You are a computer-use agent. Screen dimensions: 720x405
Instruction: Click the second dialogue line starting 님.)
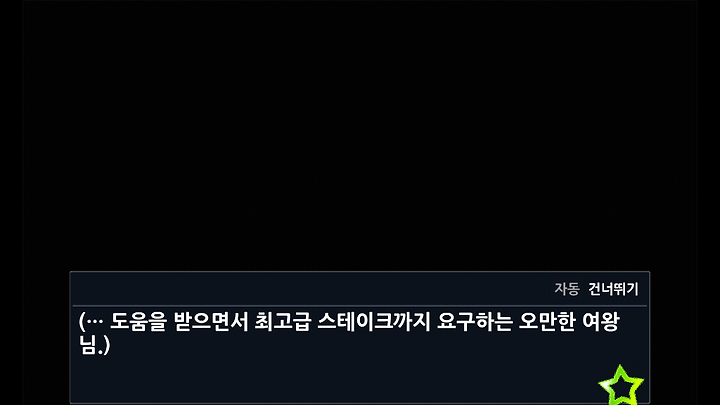point(95,345)
